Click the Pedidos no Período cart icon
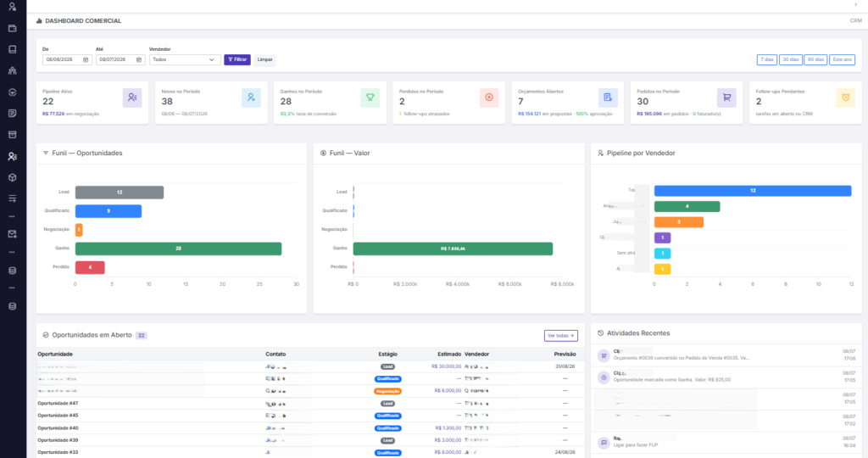Image resolution: width=868 pixels, height=458 pixels. (726, 98)
